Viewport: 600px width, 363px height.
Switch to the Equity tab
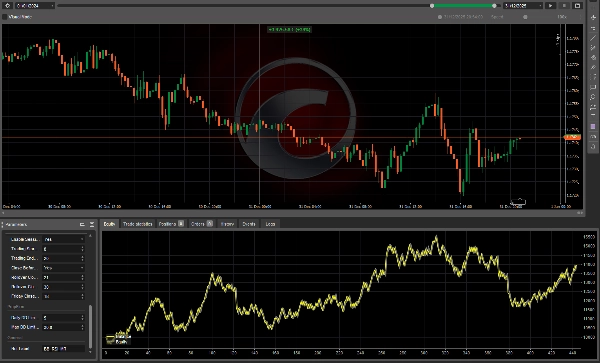109,224
